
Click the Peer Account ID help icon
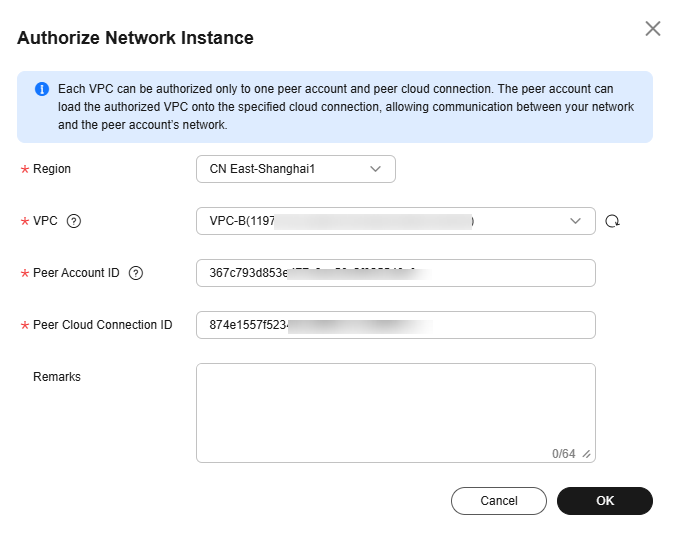[135, 273]
